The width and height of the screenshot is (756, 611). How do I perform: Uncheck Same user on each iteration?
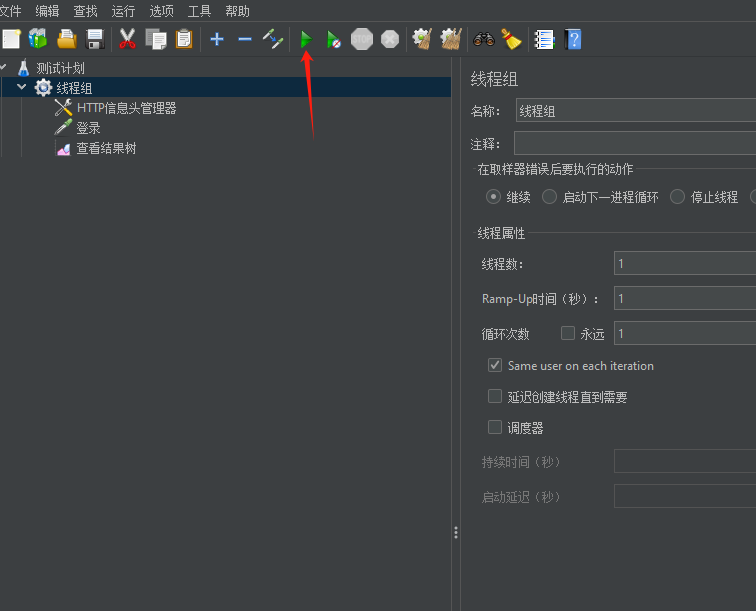pos(495,365)
